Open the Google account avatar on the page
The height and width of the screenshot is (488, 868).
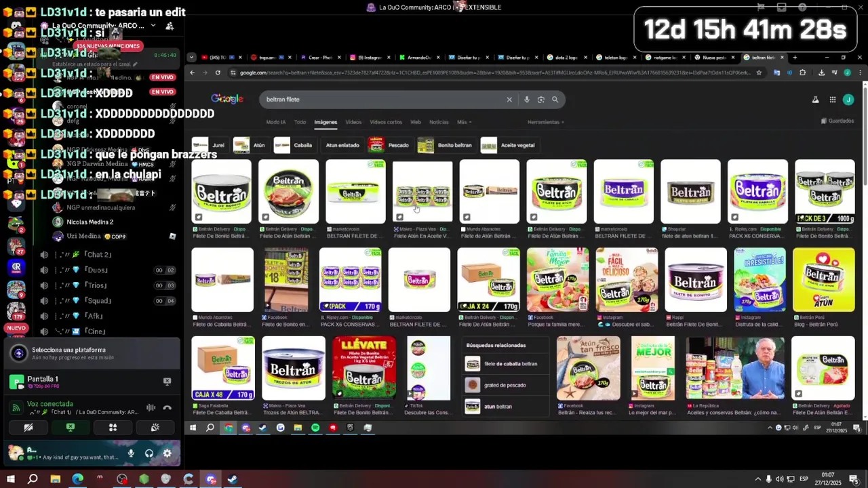[x=848, y=100]
